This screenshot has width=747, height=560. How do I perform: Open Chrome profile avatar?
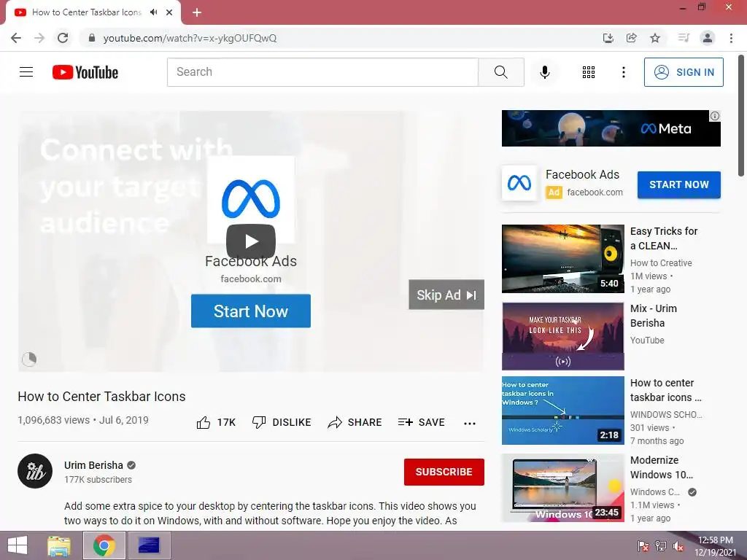pyautogui.click(x=708, y=38)
